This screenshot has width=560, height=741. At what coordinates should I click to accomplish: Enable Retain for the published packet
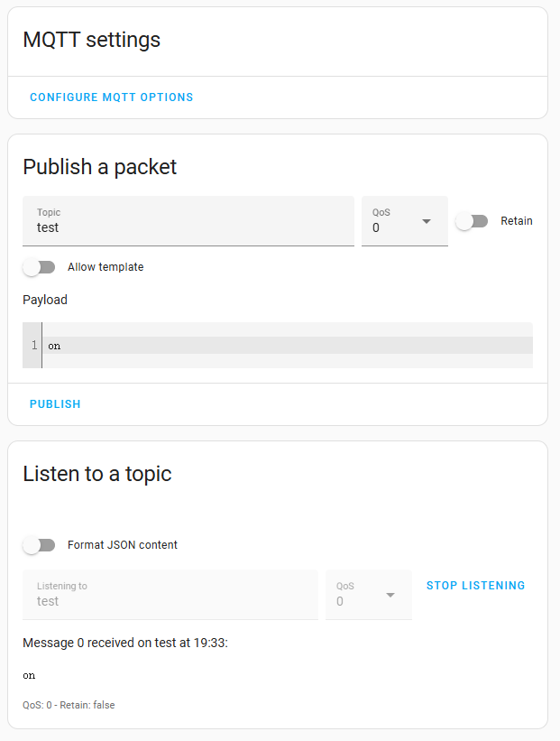pos(471,220)
